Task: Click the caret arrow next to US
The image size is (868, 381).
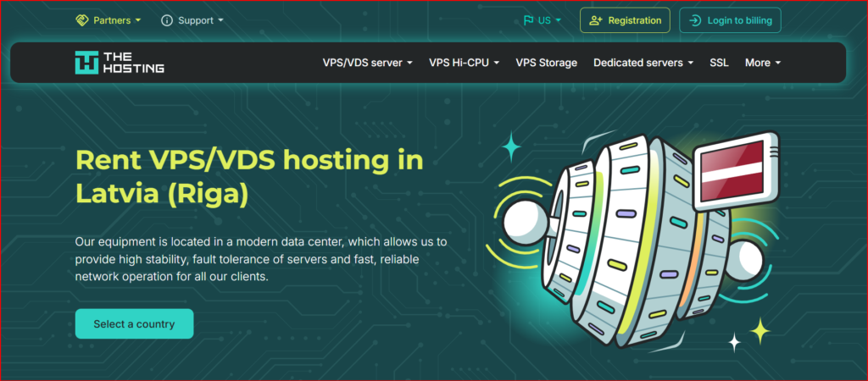Action: (559, 20)
